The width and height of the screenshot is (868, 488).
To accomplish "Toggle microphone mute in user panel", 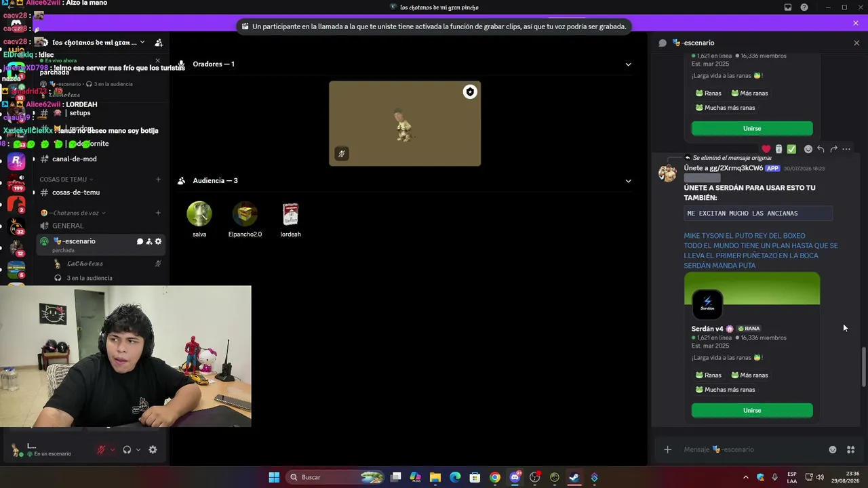I will tap(102, 449).
